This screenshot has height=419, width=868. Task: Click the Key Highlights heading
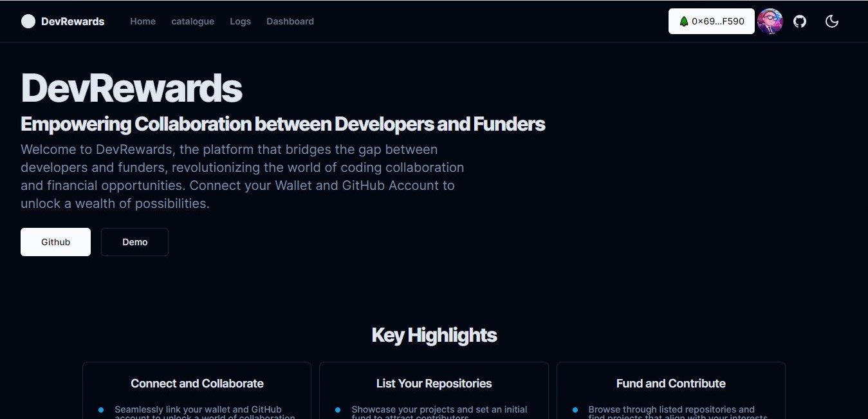click(434, 335)
